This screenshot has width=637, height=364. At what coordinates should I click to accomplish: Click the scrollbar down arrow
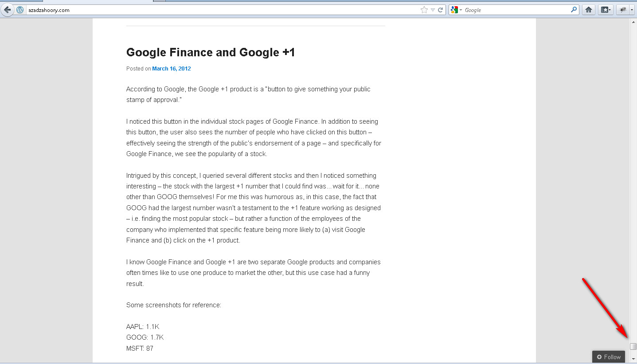click(633, 358)
